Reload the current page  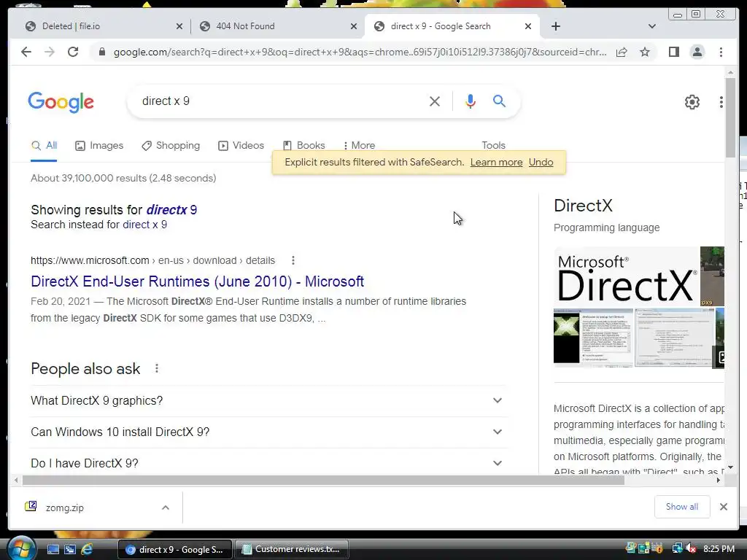73,52
